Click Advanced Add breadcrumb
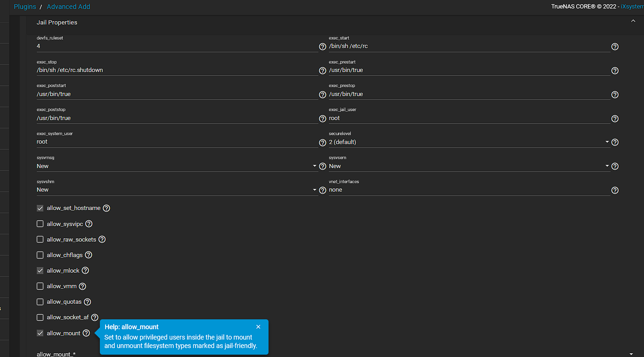The height and width of the screenshot is (357, 644). pyautogui.click(x=69, y=7)
